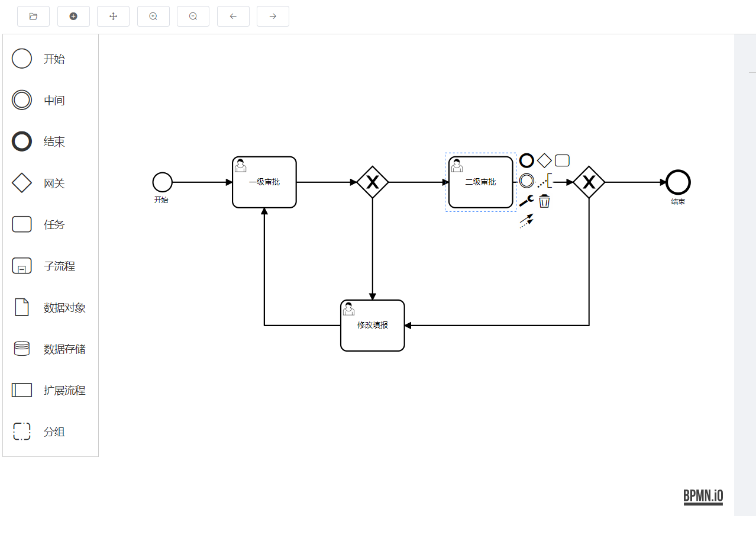The height and width of the screenshot is (544, 756).
Task: Select the 网关 gateway palette item
Action: coord(22,184)
